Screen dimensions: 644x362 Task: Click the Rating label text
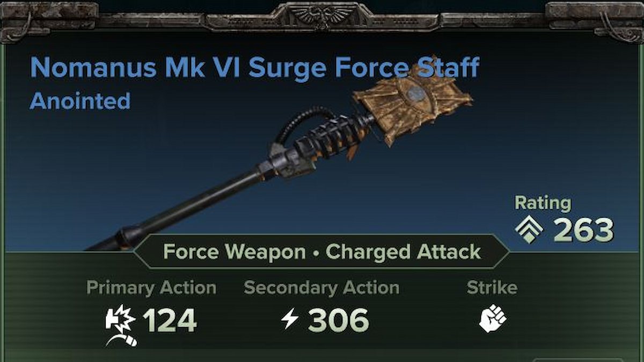coord(543,203)
